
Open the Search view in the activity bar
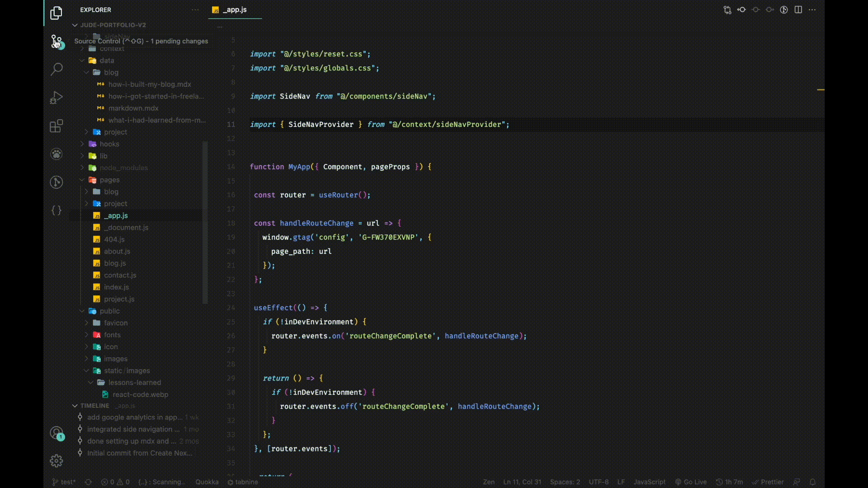click(56, 69)
